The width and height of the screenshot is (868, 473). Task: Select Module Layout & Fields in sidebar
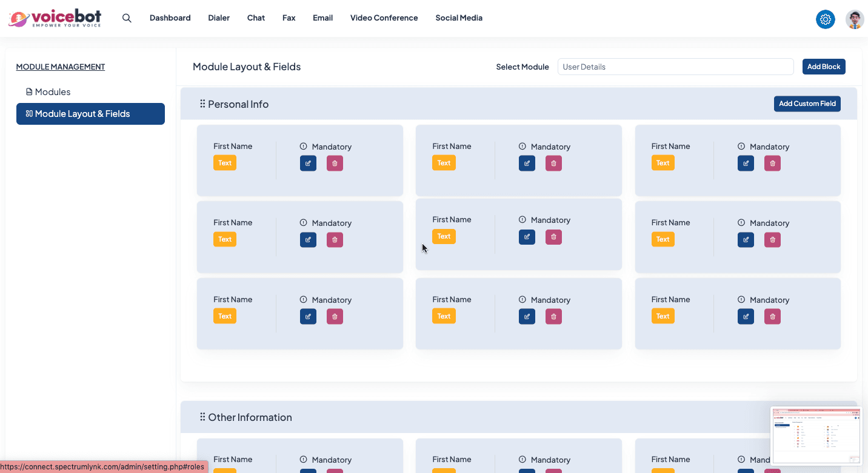point(90,114)
